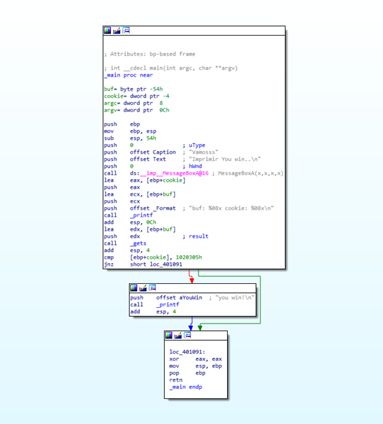Click the group nodes icon on main block
383x424 pixels.
[x=126, y=30]
